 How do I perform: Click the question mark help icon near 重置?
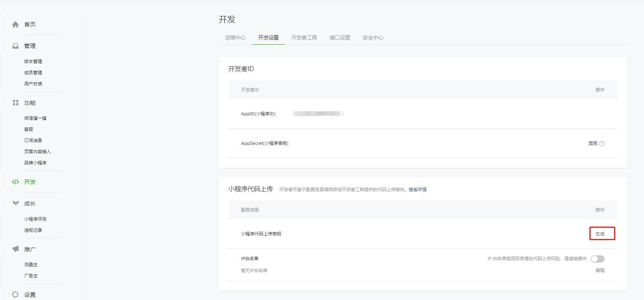602,144
